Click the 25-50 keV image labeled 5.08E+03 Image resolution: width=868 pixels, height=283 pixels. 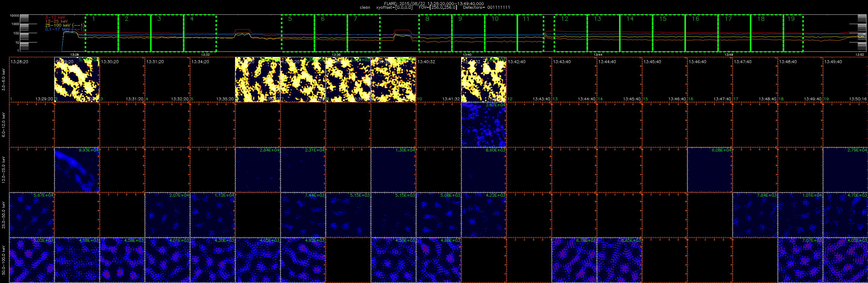click(439, 215)
